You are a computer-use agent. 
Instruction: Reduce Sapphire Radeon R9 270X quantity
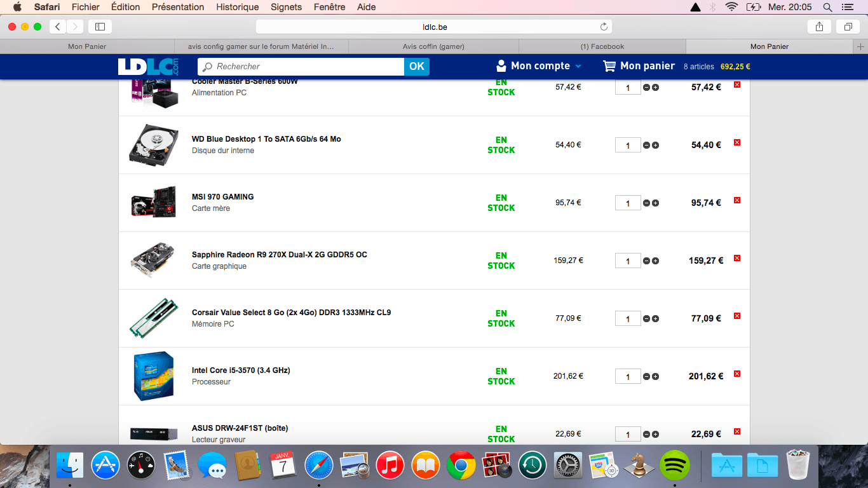click(646, 261)
